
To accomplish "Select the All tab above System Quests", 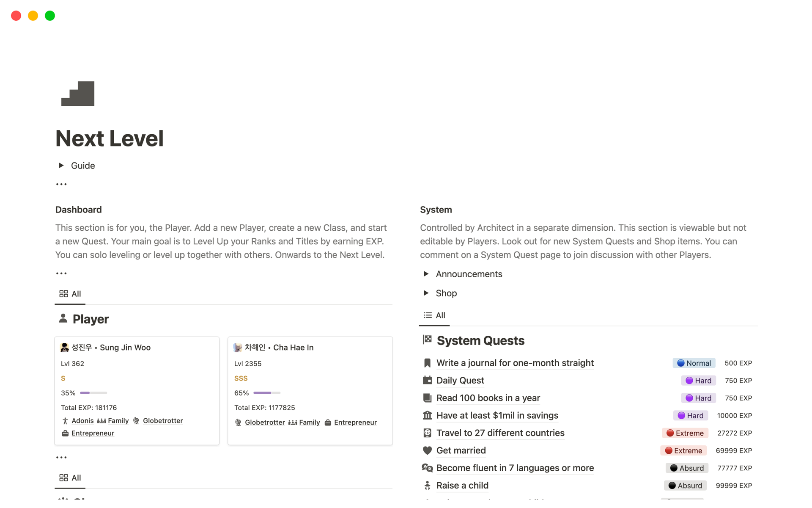I will coord(435,315).
